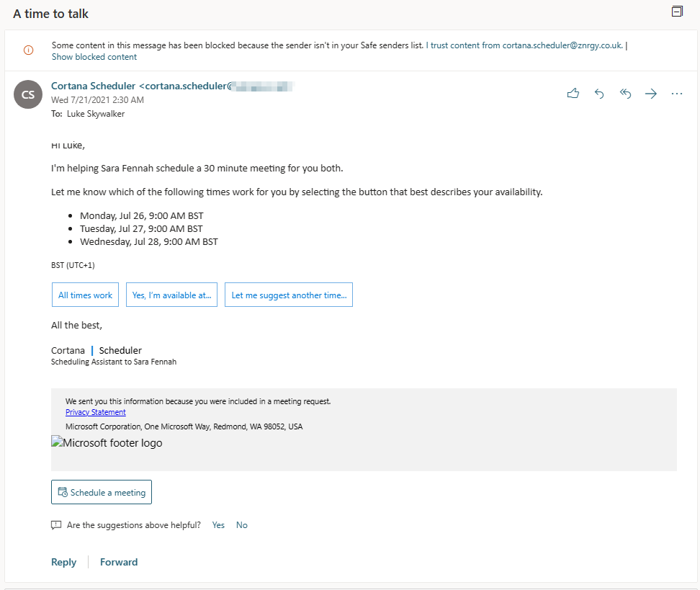This screenshot has height=590, width=700.
Task: Answer Yes to suggestions helpful question
Action: [x=218, y=525]
